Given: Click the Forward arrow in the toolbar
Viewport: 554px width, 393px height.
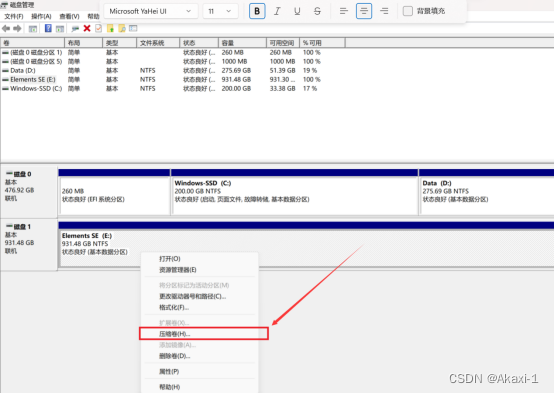Looking at the screenshot, I should pos(17,28).
